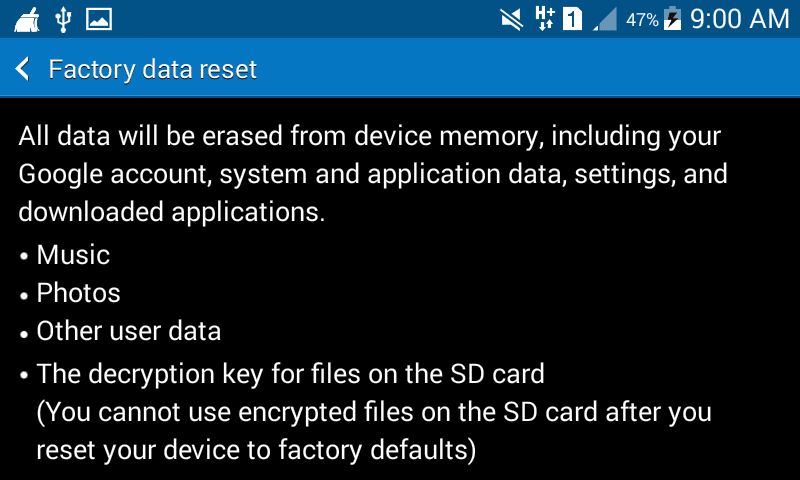Viewport: 800px width, 480px height.
Task: Tap the SIM card 1 icon
Action: point(573,18)
